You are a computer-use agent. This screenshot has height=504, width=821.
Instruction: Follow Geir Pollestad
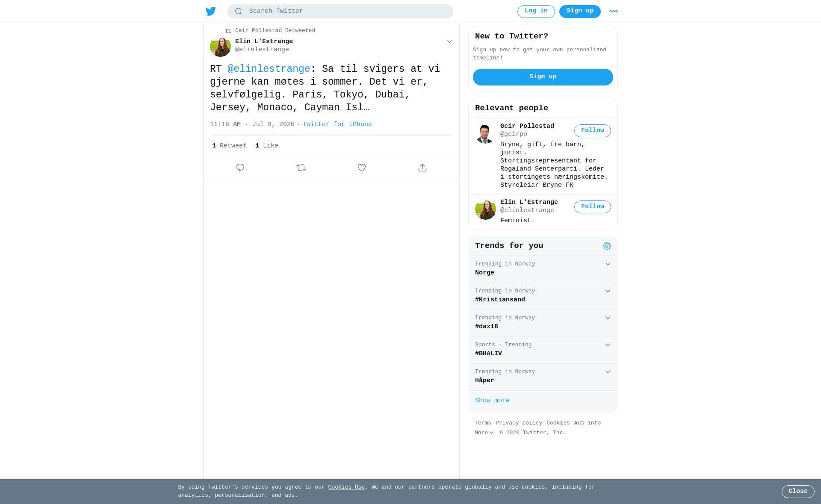(x=593, y=131)
